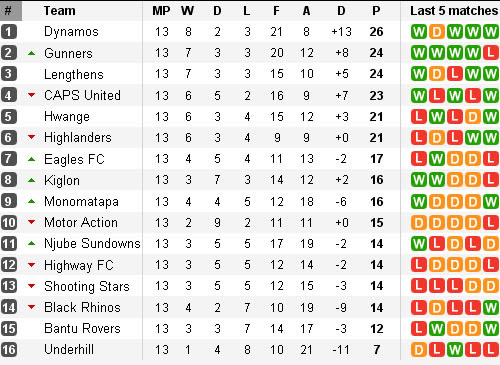Open the Shooting Stars team link
Image resolution: width=500 pixels, height=365 pixels.
point(87,286)
